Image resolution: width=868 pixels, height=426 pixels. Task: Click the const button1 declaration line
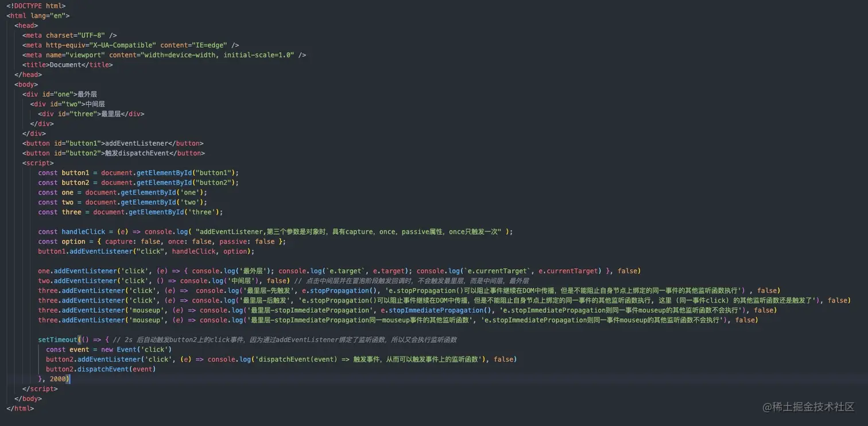click(x=138, y=173)
